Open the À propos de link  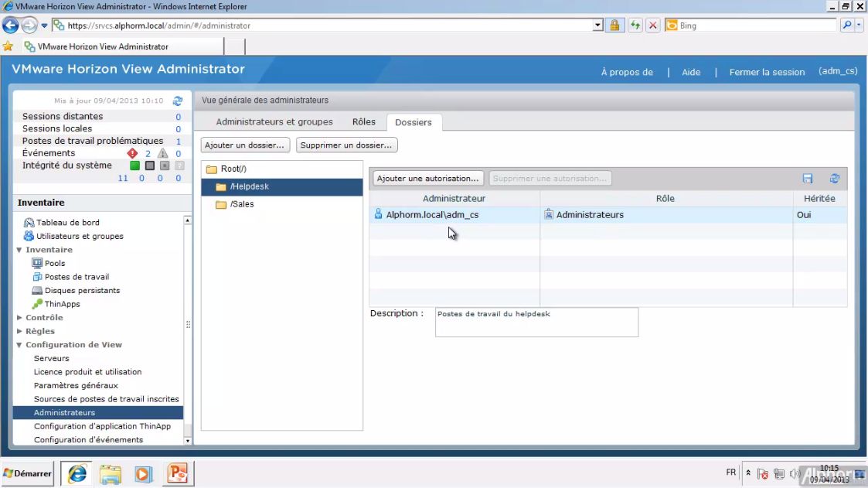[627, 72]
